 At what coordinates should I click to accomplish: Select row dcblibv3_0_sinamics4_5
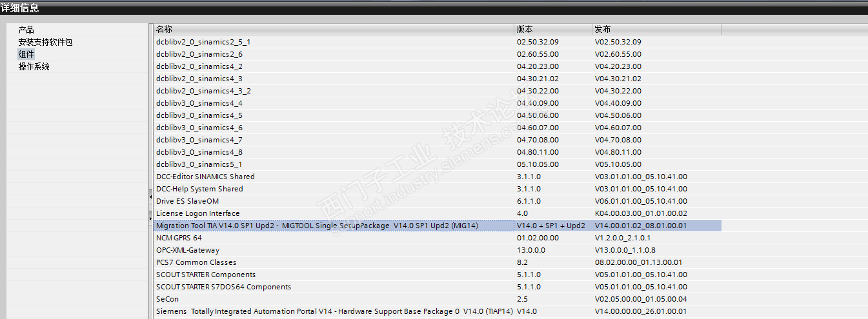coord(438,115)
